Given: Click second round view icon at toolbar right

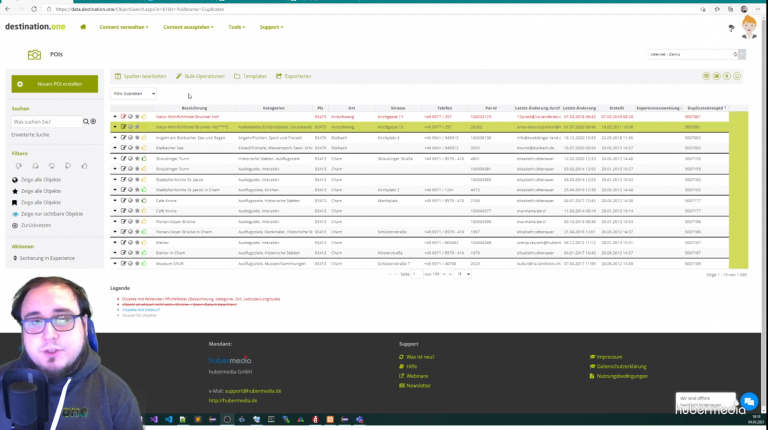Looking at the screenshot, I should tap(717, 76).
